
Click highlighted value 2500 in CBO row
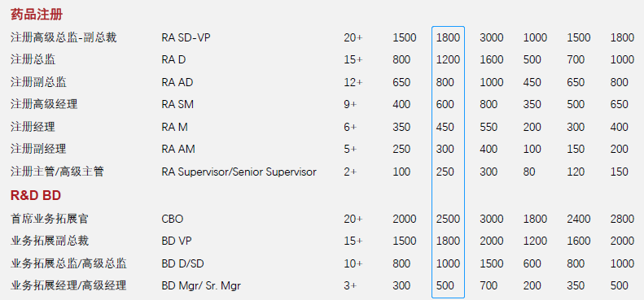tap(448, 220)
